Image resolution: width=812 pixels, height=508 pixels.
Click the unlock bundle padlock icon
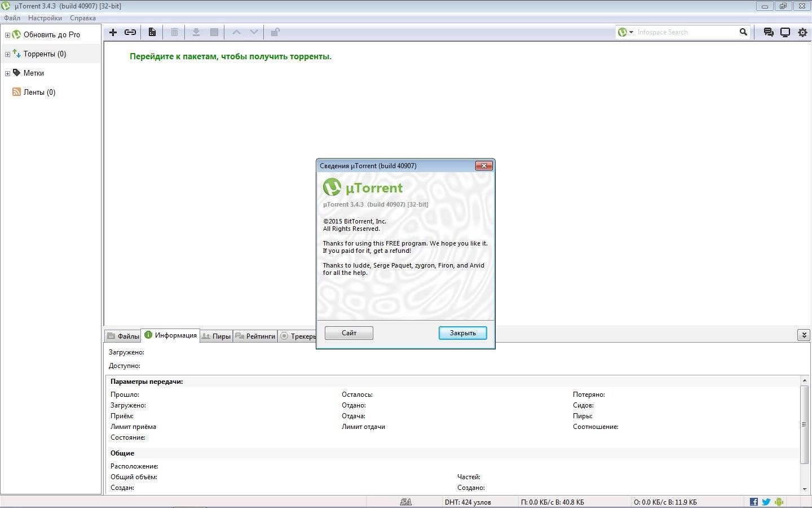click(x=275, y=32)
